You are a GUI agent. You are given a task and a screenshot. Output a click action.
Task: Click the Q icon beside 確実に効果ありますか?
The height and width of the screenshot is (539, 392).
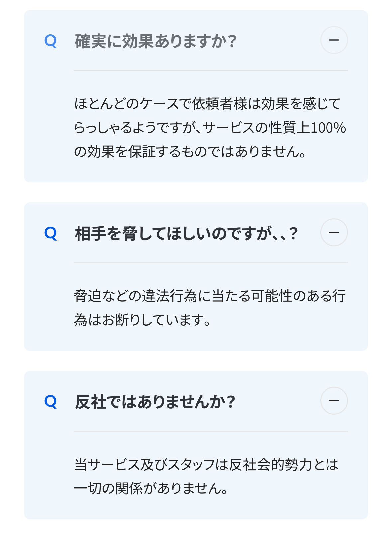coord(51,41)
